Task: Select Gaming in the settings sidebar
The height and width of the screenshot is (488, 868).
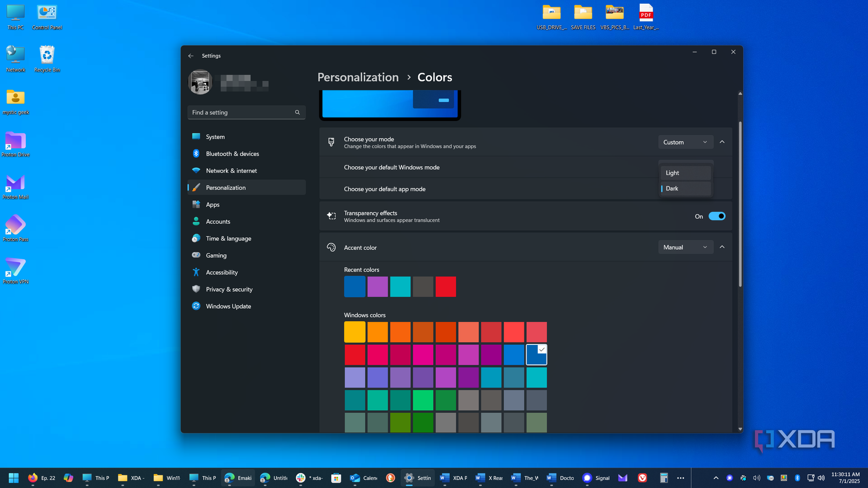Action: [215, 255]
